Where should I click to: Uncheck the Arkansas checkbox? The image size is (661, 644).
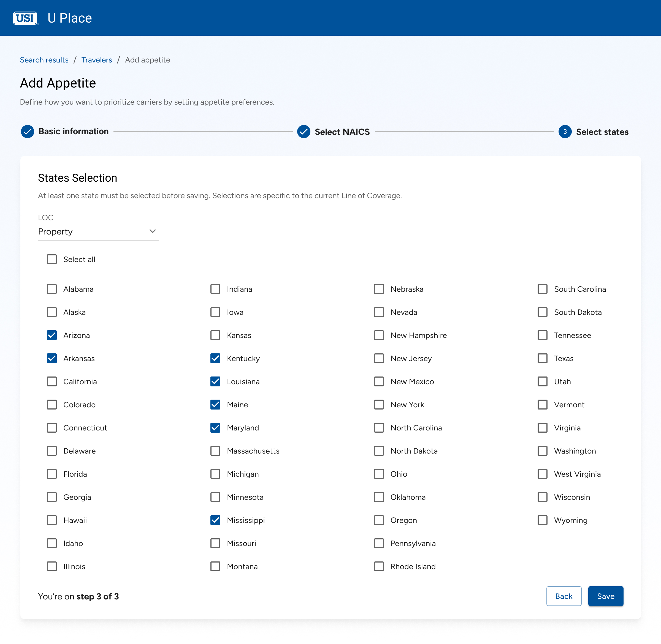click(x=52, y=359)
